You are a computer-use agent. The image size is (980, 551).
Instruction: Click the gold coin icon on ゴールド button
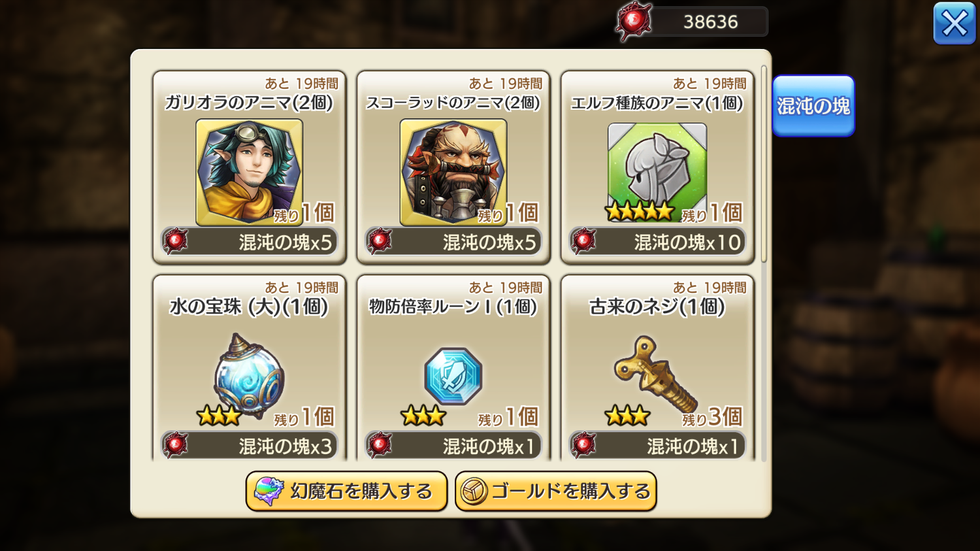[x=474, y=492]
